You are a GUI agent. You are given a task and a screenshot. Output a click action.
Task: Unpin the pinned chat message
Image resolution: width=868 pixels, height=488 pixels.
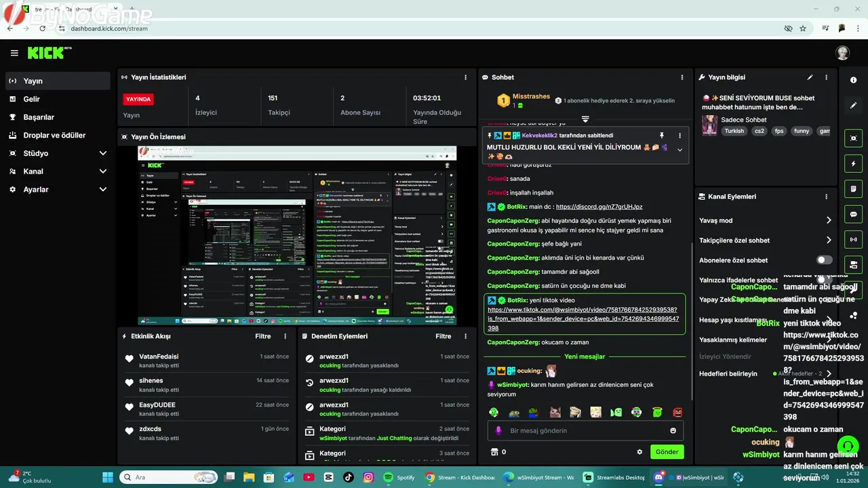[662, 136]
